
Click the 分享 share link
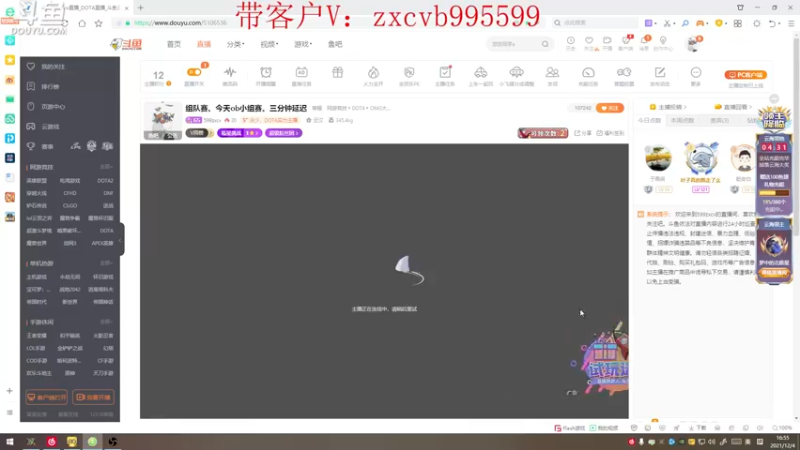pyautogui.click(x=583, y=133)
